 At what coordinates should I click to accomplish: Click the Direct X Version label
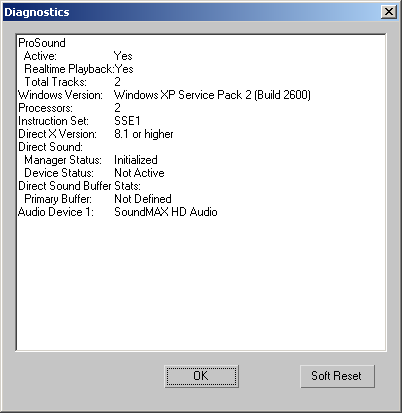click(x=57, y=134)
